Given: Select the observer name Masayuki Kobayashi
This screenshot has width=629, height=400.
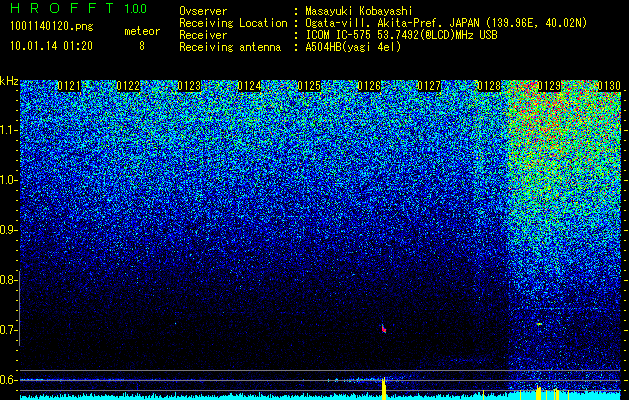Looking at the screenshot, I should tap(359, 11).
